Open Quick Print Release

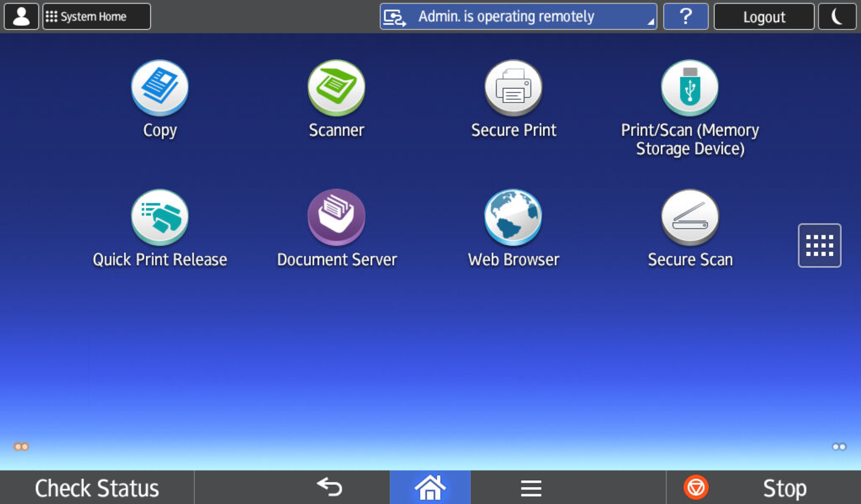tap(160, 217)
